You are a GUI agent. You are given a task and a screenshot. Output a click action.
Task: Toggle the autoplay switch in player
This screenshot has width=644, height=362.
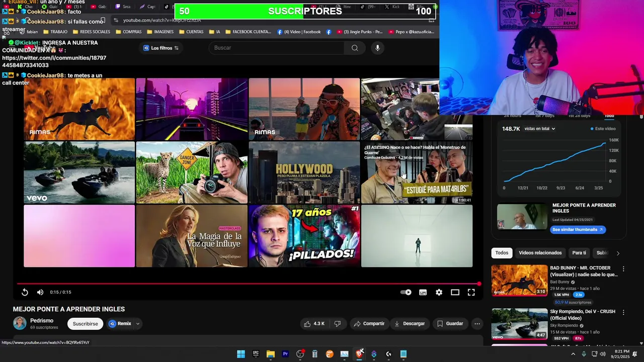(x=406, y=292)
